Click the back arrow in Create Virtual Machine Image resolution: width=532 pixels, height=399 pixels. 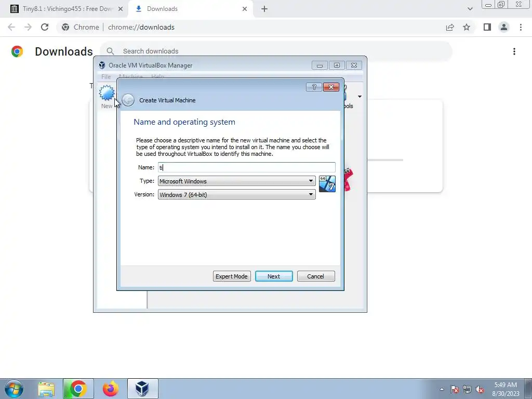point(128,100)
